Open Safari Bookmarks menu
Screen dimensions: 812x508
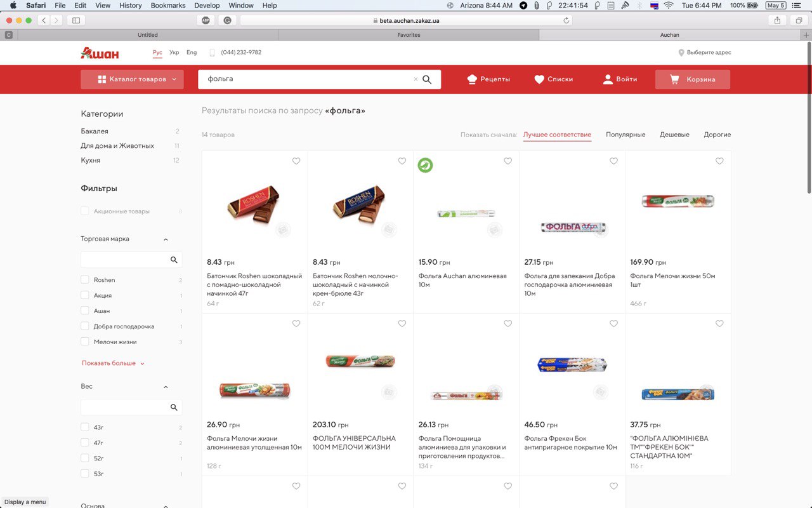[x=168, y=5]
